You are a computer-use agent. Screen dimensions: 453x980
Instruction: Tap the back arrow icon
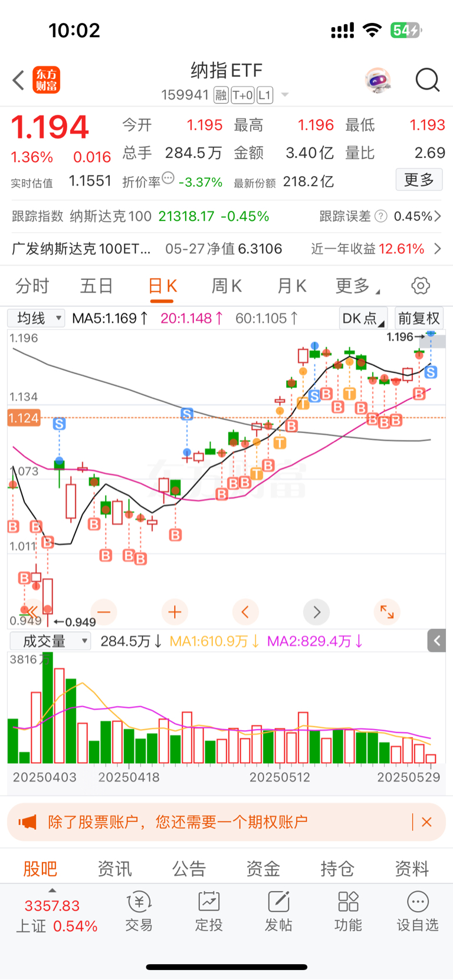pos(18,80)
